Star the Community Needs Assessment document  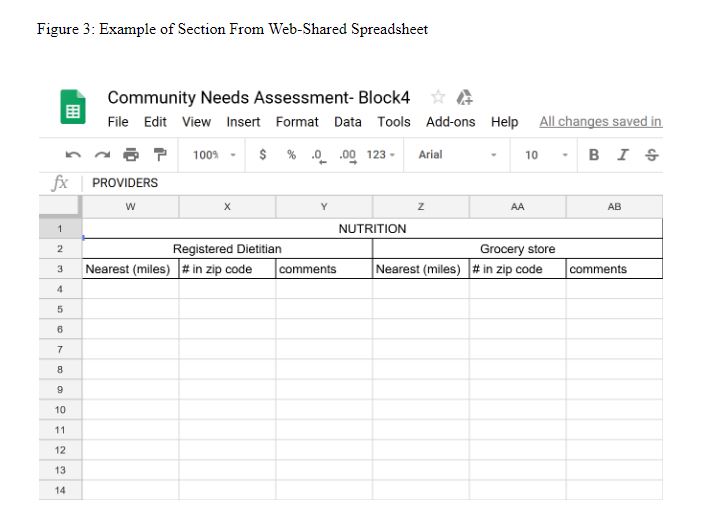[438, 97]
